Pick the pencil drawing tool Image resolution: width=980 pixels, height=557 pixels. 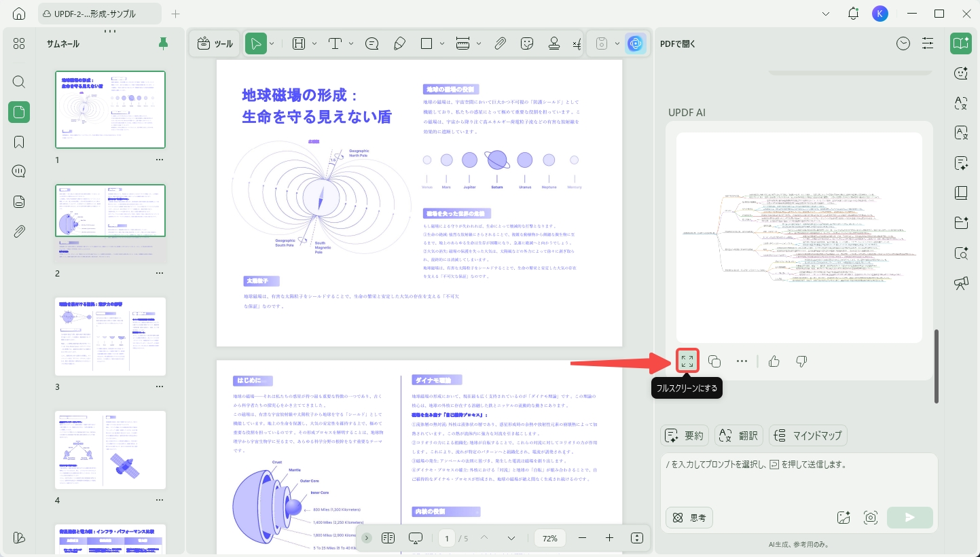[x=399, y=43]
